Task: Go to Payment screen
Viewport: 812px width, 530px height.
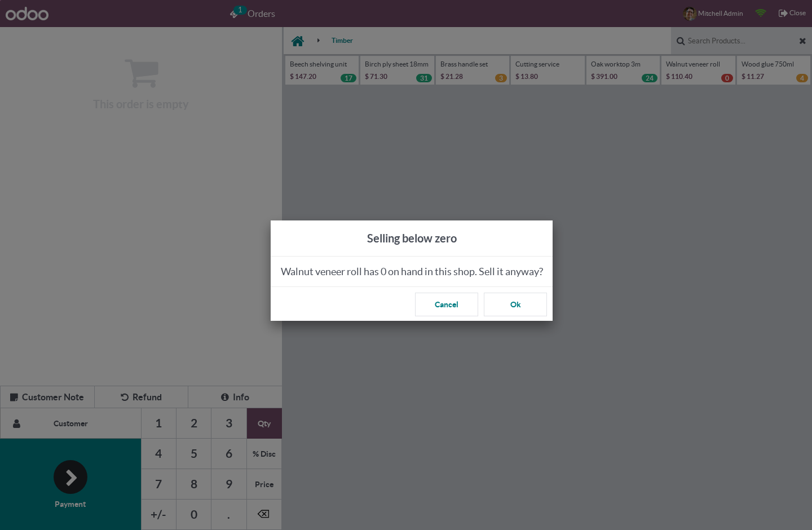Action: 70,484
